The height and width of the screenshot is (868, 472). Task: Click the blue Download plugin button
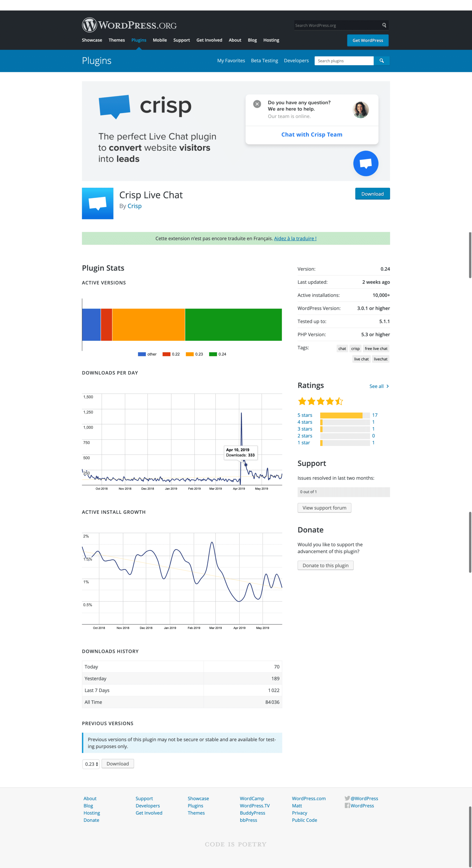373,194
